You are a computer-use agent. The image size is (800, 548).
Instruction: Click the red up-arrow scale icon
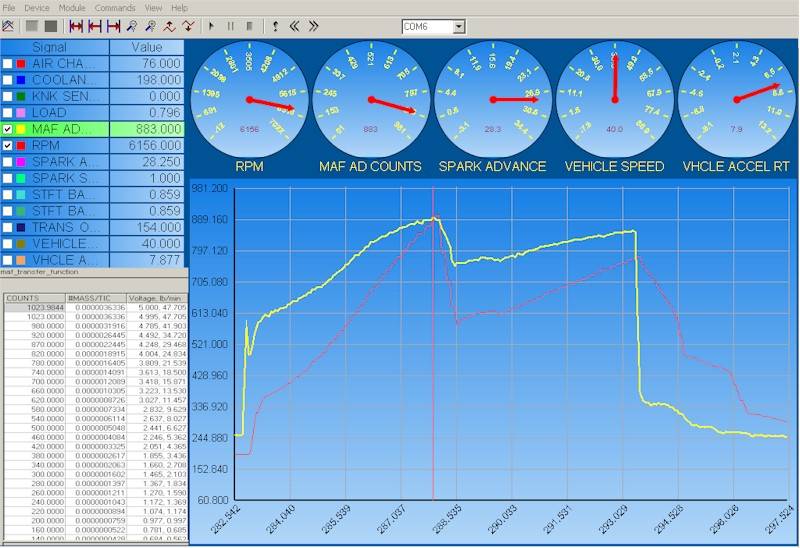coord(169,26)
